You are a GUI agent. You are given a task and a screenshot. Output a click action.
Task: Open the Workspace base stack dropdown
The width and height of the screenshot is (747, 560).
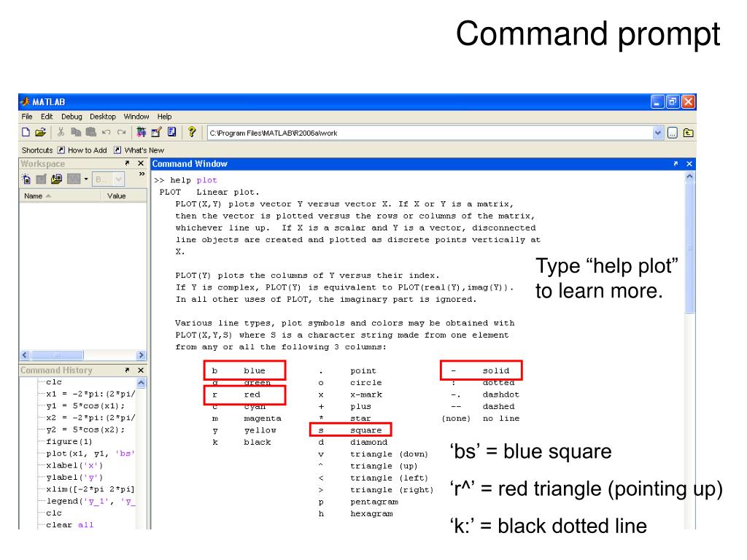pos(108,179)
